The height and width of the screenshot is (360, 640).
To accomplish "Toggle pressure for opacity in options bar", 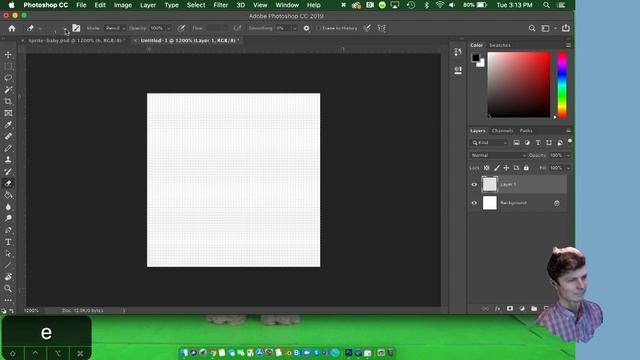I will [x=181, y=28].
